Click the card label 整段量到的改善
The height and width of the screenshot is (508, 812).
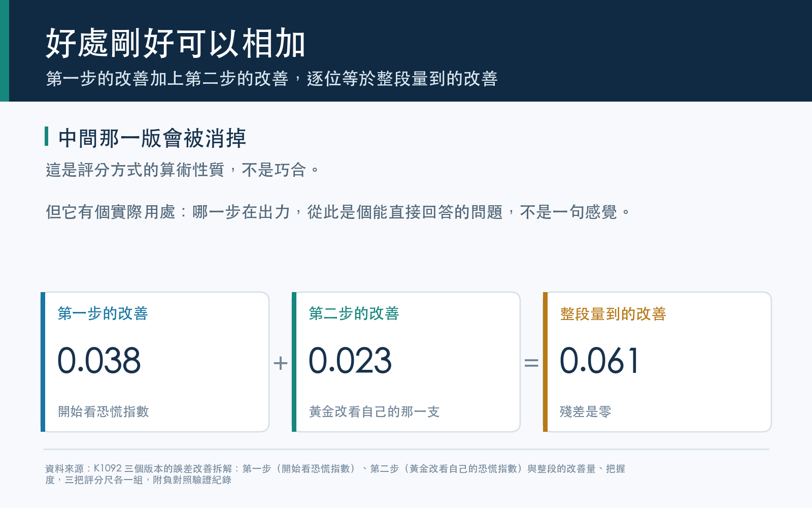pos(613,314)
